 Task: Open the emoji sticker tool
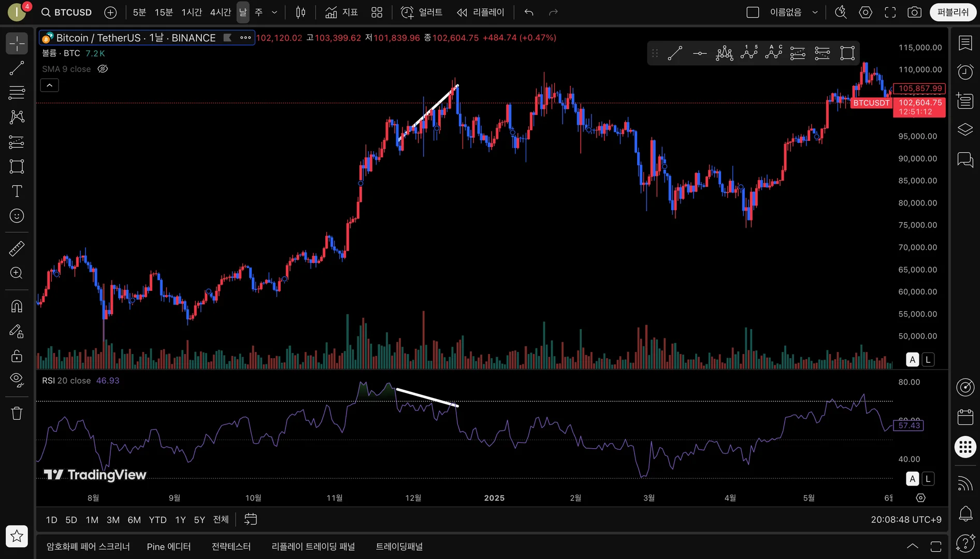[x=17, y=216]
